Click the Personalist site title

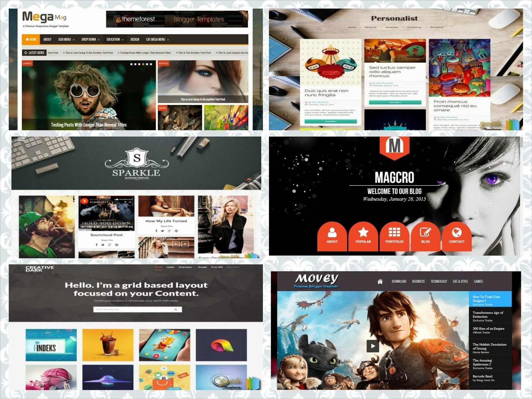tap(394, 19)
